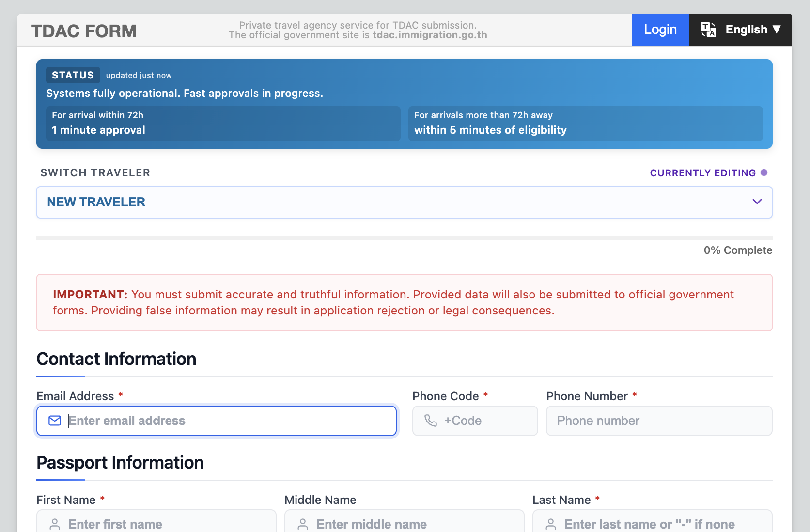Open the +Code phone code dropdown

[475, 421]
